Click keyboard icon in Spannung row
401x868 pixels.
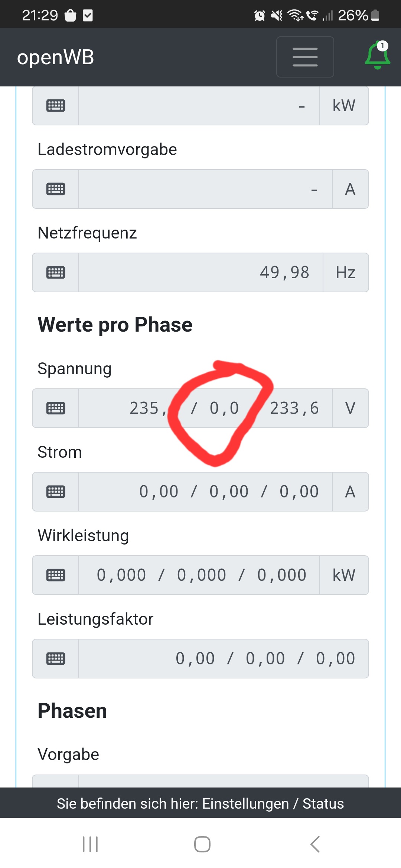[x=56, y=408]
